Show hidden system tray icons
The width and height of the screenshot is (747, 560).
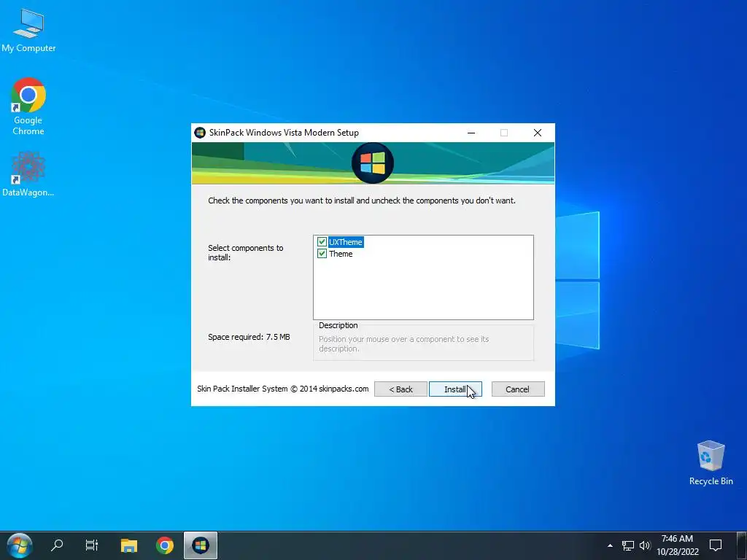click(x=610, y=545)
